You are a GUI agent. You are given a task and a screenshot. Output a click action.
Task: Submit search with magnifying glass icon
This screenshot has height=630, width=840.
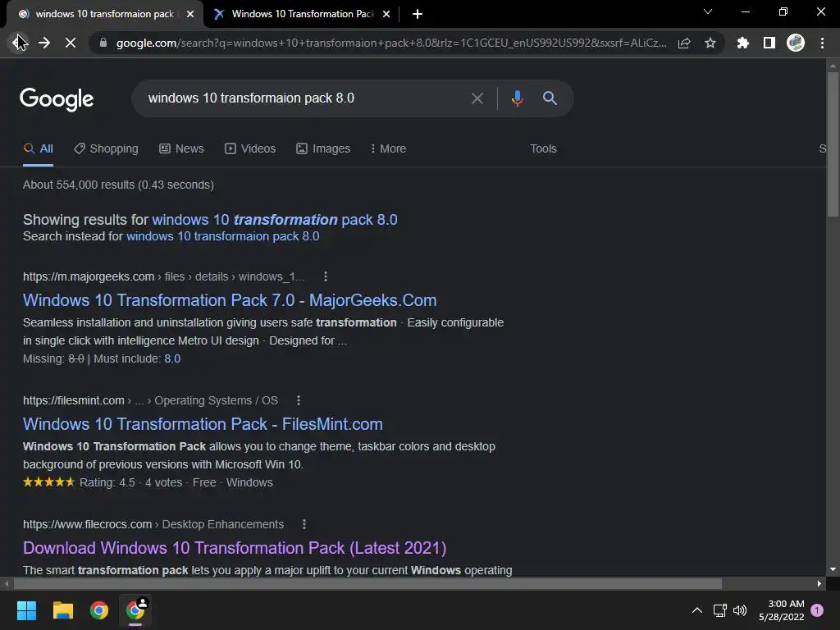click(x=550, y=98)
